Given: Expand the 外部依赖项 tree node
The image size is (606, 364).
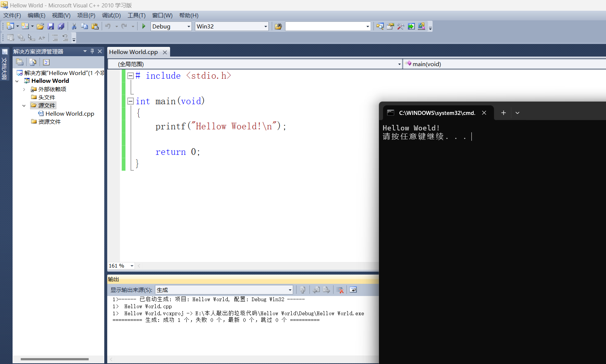Looking at the screenshot, I should tap(24, 89).
